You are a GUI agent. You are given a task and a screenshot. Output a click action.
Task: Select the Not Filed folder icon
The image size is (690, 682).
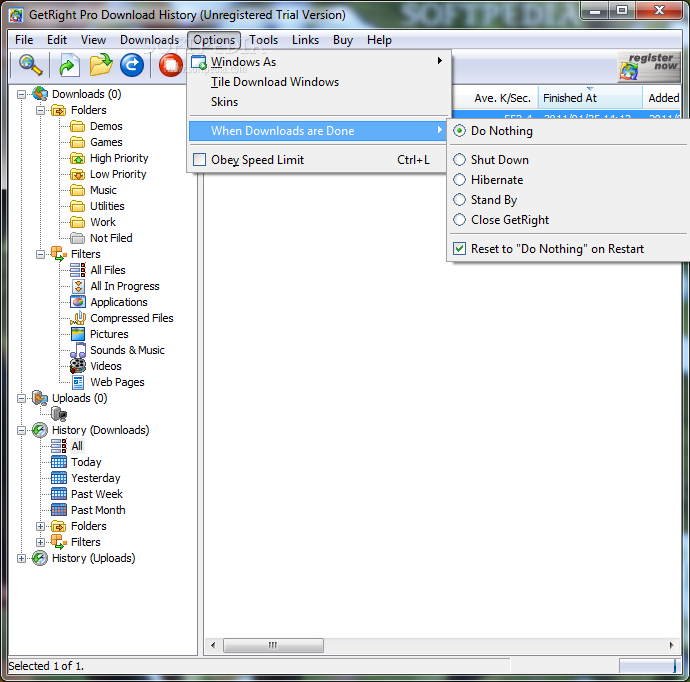tap(77, 238)
